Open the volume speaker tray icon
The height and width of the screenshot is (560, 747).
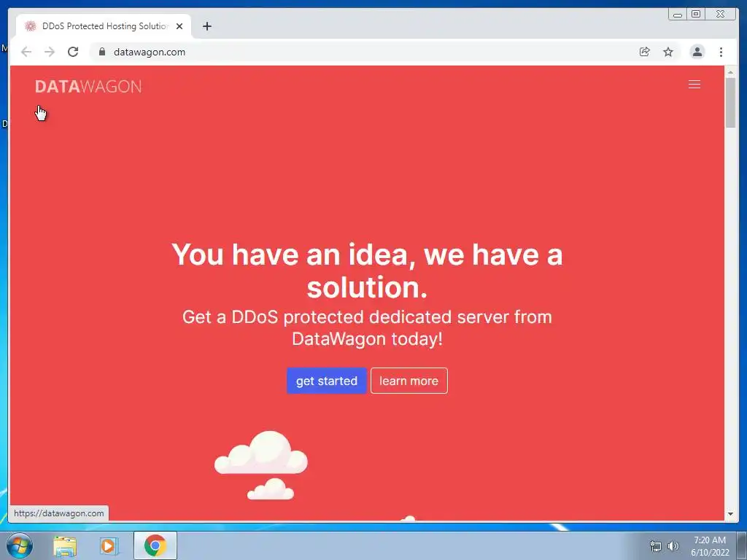point(673,546)
